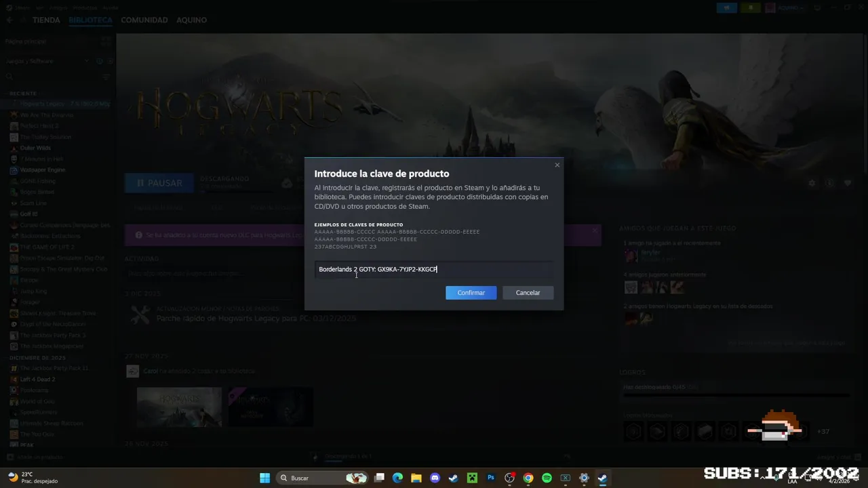
Task: Open the Amigos menu
Action: (x=58, y=7)
